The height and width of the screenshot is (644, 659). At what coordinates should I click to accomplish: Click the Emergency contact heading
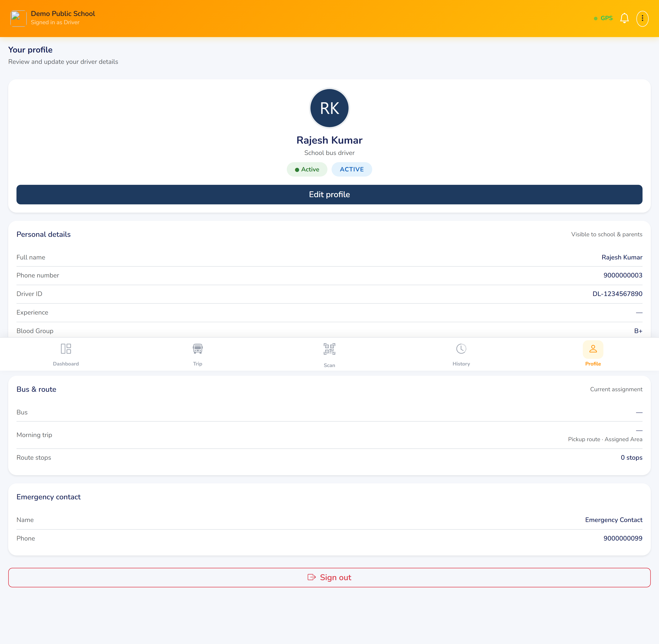click(49, 497)
